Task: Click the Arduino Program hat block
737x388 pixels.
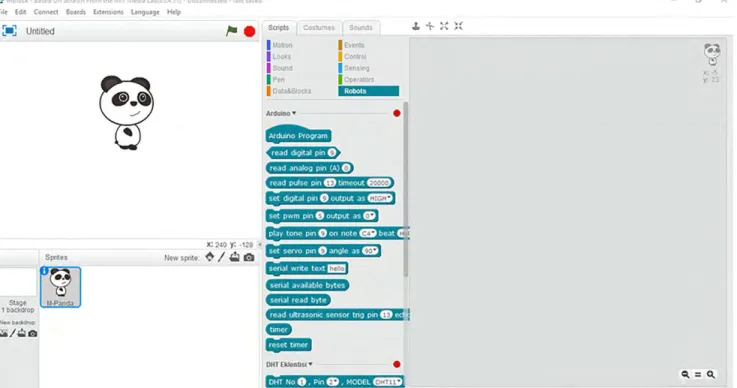Action: coord(298,135)
